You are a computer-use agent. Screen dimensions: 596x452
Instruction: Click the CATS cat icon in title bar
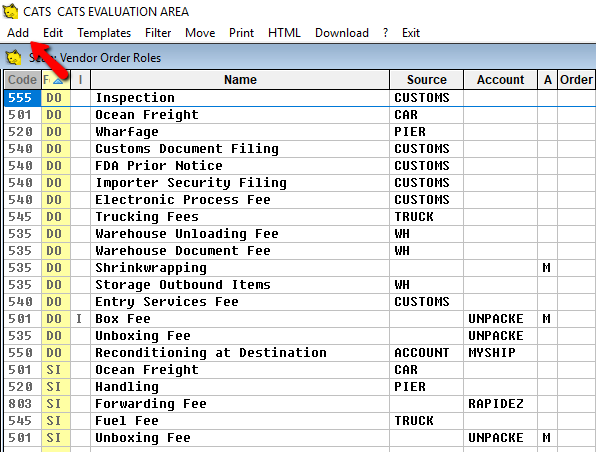pyautogui.click(x=10, y=11)
